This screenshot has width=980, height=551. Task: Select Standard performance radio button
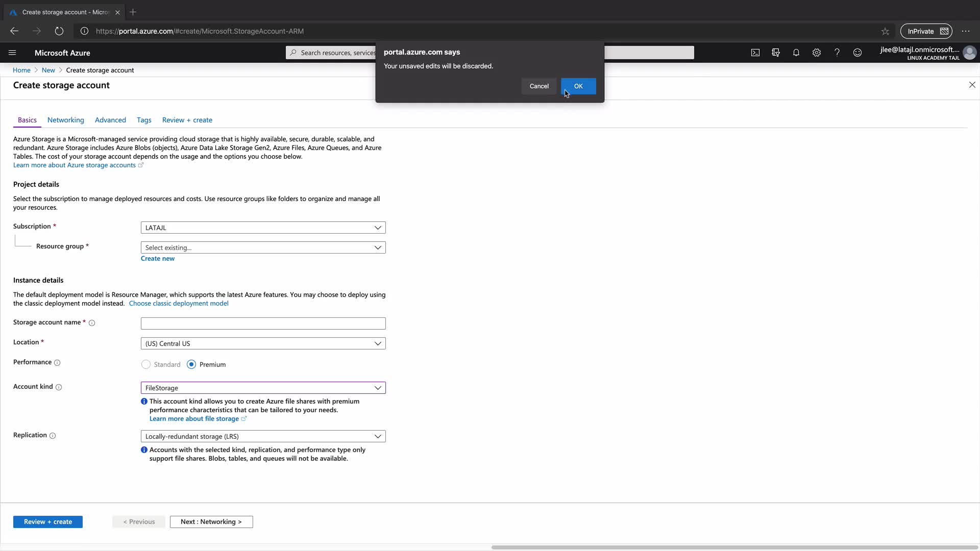(x=146, y=364)
